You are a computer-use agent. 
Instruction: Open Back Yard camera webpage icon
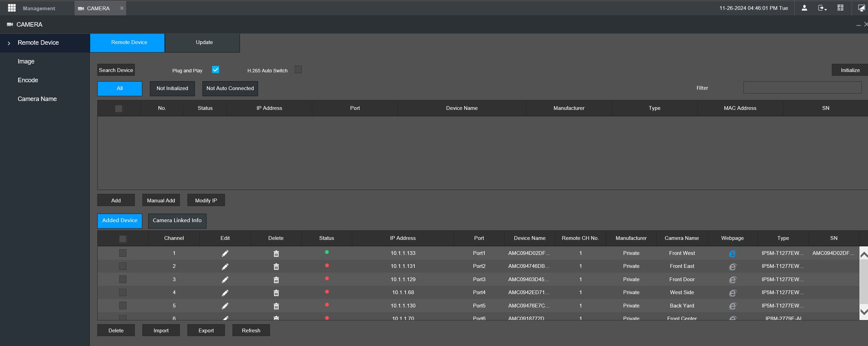click(732, 306)
